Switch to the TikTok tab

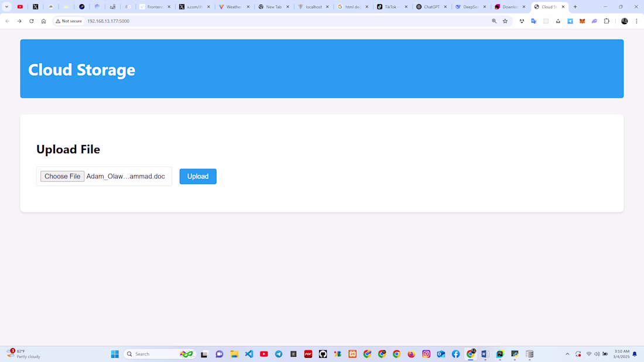tap(393, 6)
